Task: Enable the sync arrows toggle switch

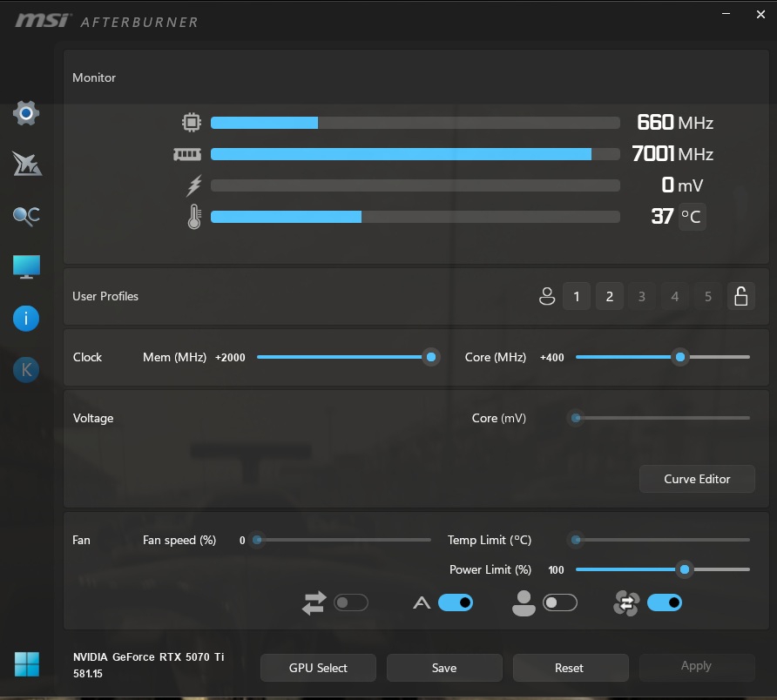Action: pyautogui.click(x=351, y=602)
